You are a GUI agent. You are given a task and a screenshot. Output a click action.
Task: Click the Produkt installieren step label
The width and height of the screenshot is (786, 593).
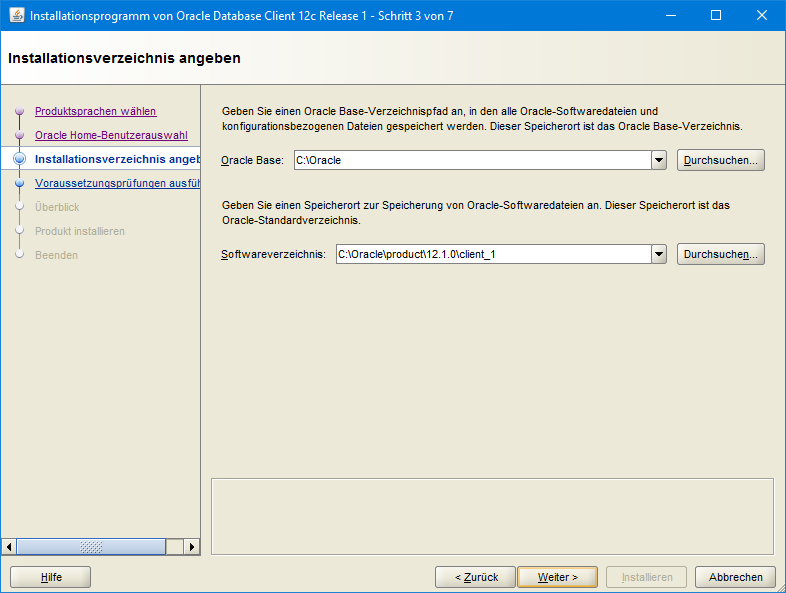pyautogui.click(x=80, y=231)
